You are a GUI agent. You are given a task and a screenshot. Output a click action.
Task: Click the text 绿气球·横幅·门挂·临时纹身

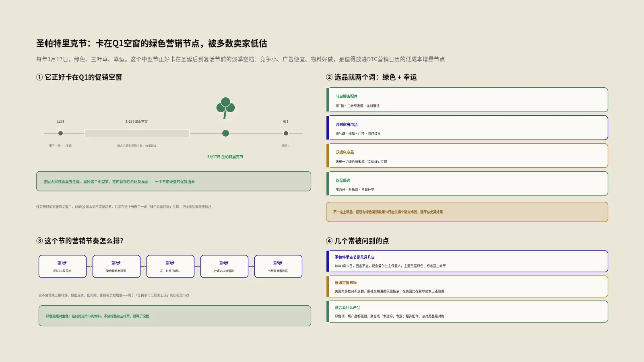pos(358,134)
